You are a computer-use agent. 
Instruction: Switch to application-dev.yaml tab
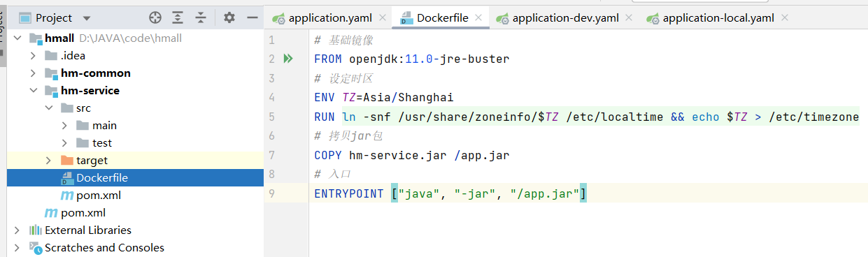(x=565, y=18)
